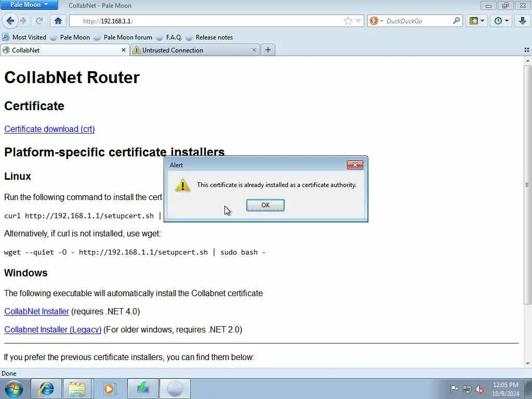532x399 pixels.
Task: Open the Most Visited bookmarks folder
Action: [x=24, y=37]
